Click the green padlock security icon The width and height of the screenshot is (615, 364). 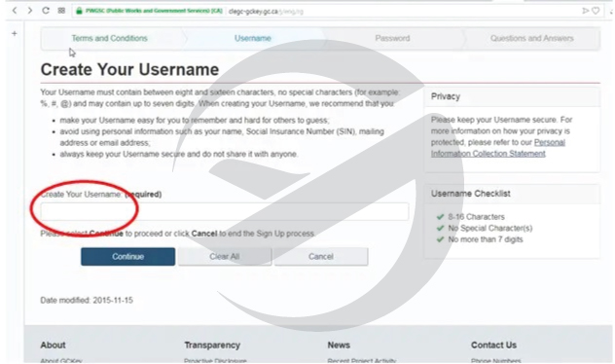(x=79, y=11)
